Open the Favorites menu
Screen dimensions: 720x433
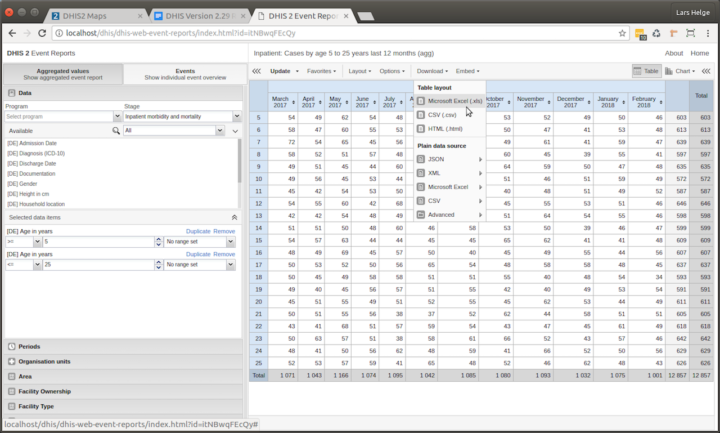coord(321,71)
